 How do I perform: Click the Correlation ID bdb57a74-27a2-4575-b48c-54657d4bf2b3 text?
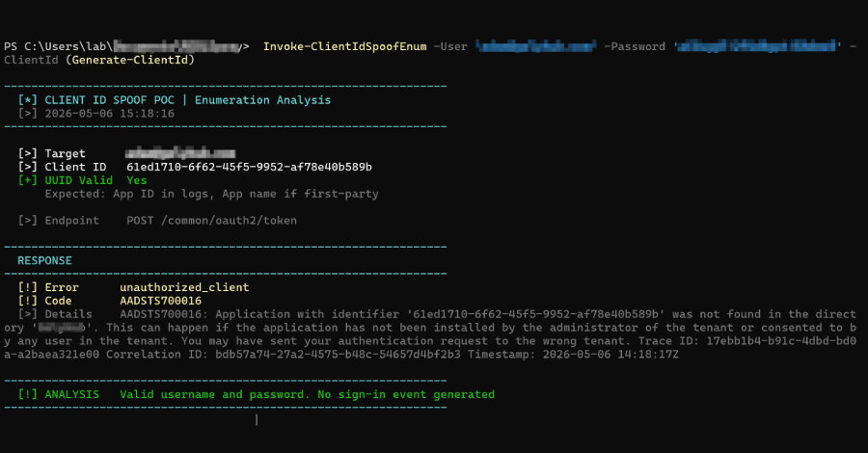(283, 354)
